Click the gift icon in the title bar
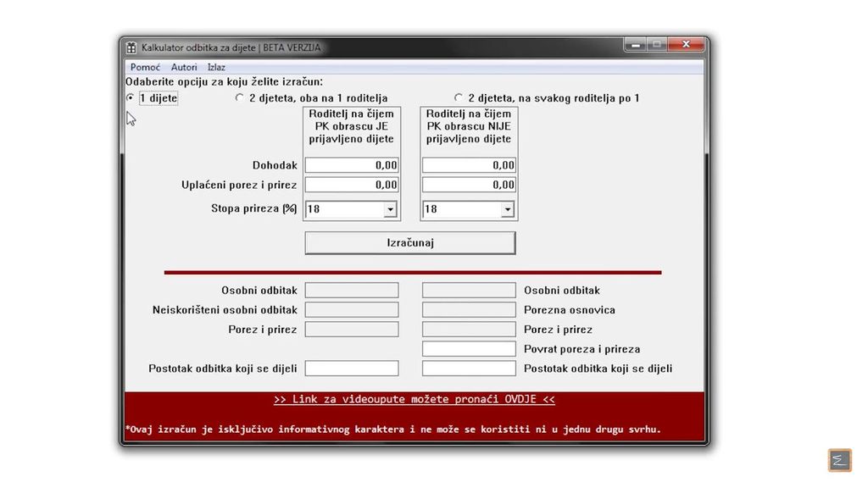The image size is (868, 488). (x=131, y=47)
